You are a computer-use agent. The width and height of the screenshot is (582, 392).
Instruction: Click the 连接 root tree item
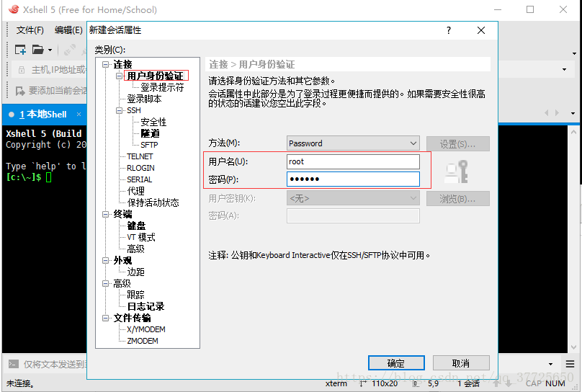pyautogui.click(x=123, y=64)
